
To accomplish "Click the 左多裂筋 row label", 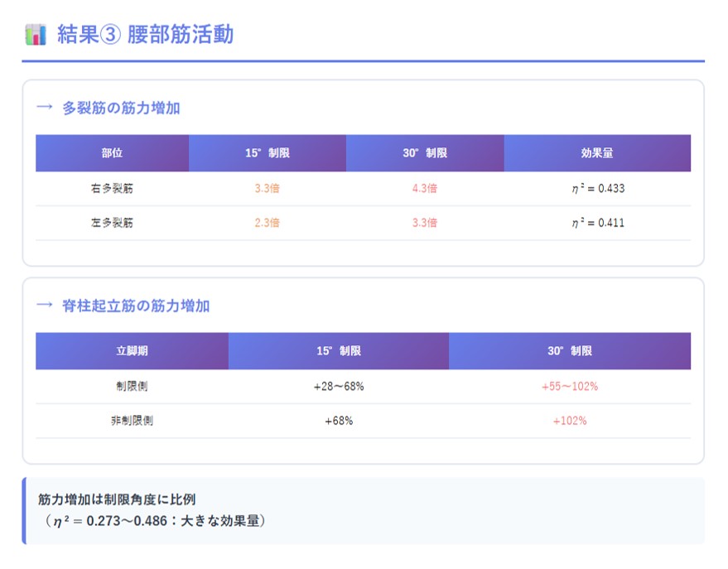I will [112, 223].
